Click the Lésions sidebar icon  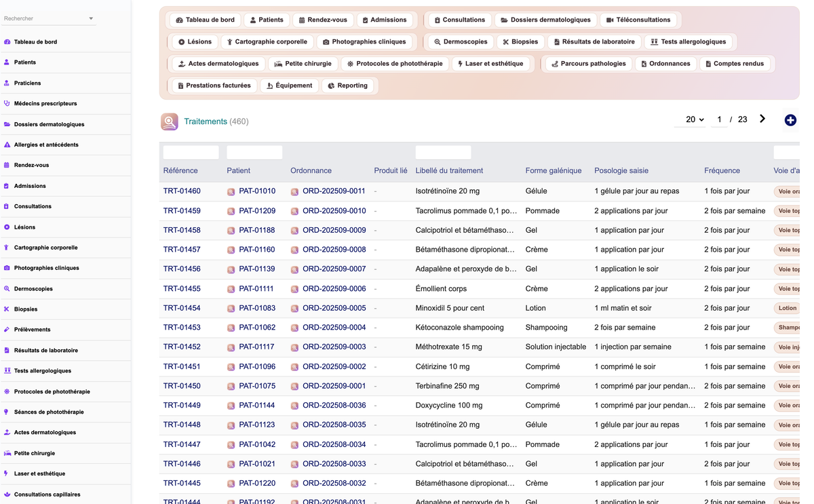(x=7, y=227)
